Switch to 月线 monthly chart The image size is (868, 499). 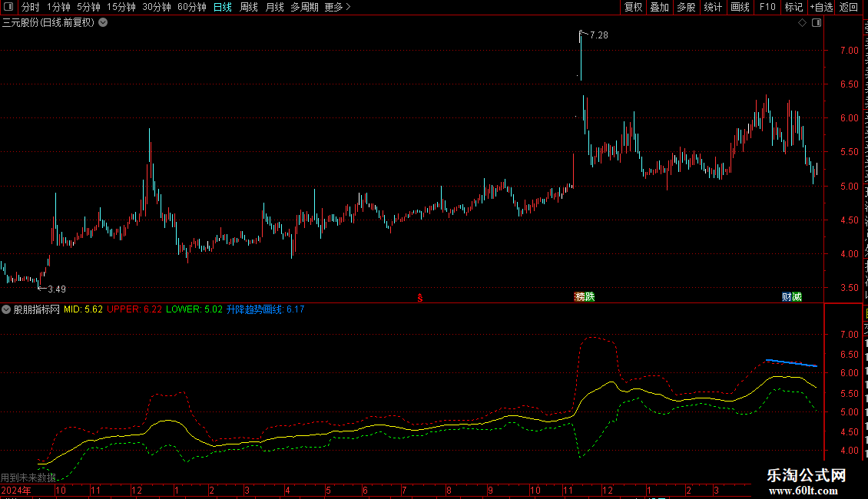(x=274, y=7)
